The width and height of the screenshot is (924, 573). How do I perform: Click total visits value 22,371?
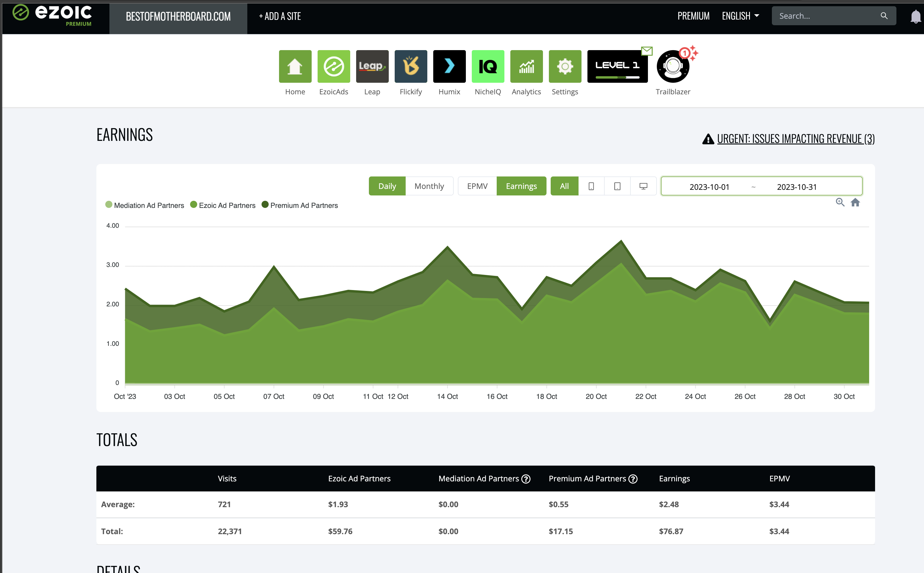click(x=230, y=531)
